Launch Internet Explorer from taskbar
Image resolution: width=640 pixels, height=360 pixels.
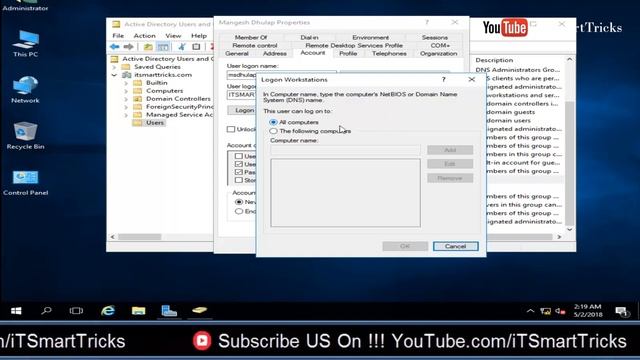coord(108,311)
